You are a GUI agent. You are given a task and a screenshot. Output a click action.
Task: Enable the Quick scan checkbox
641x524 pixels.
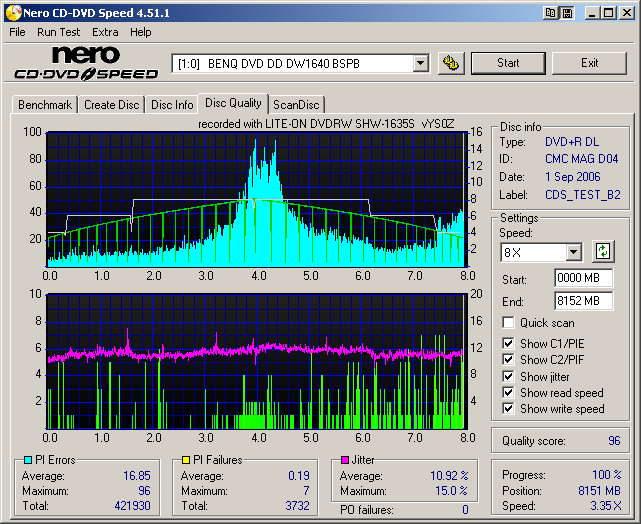pos(508,322)
